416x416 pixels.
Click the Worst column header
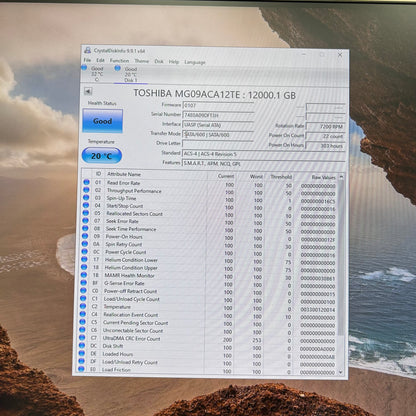256,176
